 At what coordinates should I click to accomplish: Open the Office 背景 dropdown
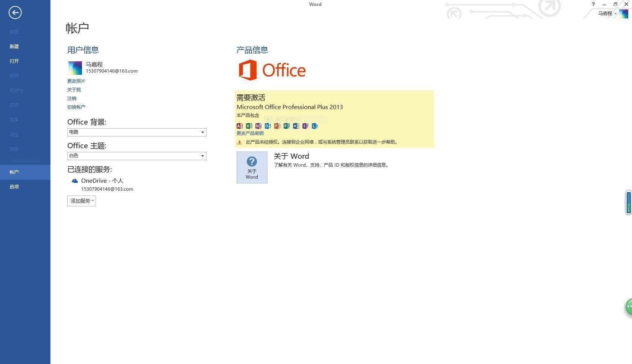(137, 132)
